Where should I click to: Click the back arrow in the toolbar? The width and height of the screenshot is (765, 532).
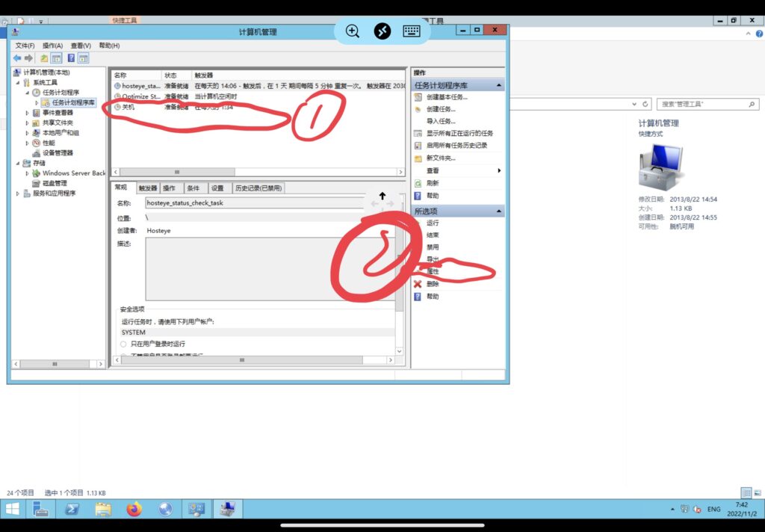click(16, 58)
